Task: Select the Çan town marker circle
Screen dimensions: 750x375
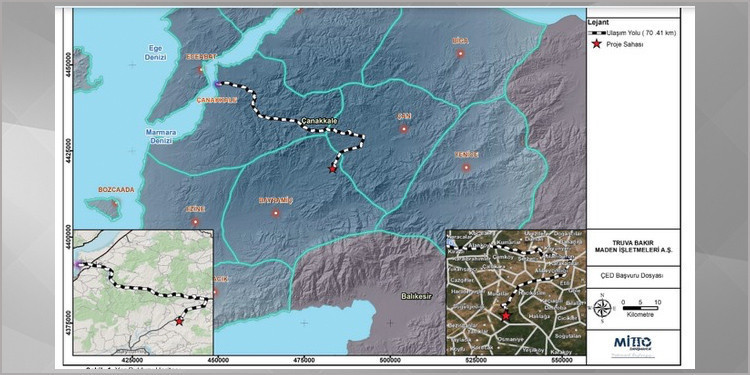Action: [404, 129]
